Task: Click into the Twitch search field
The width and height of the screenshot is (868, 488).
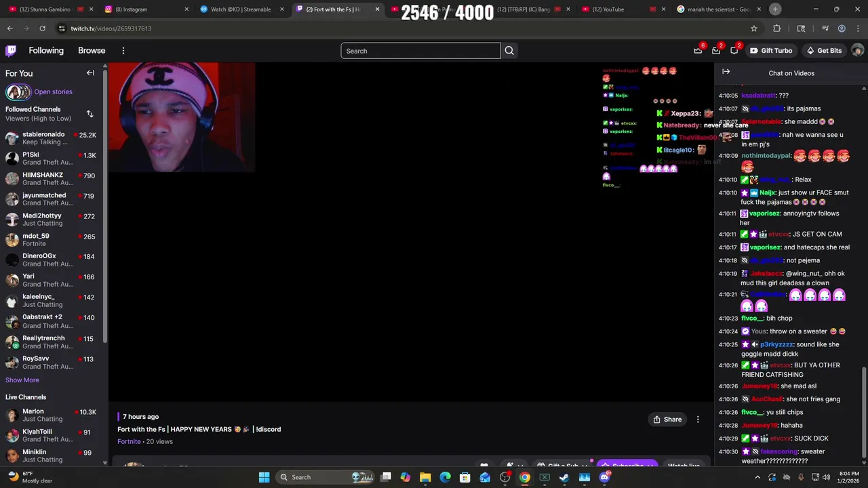Action: click(x=420, y=51)
